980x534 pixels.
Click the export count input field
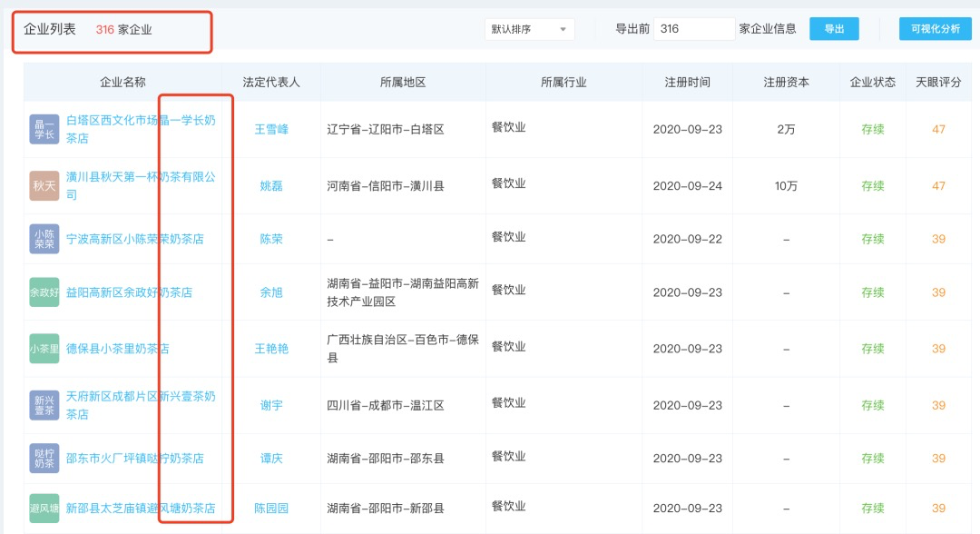(x=693, y=29)
